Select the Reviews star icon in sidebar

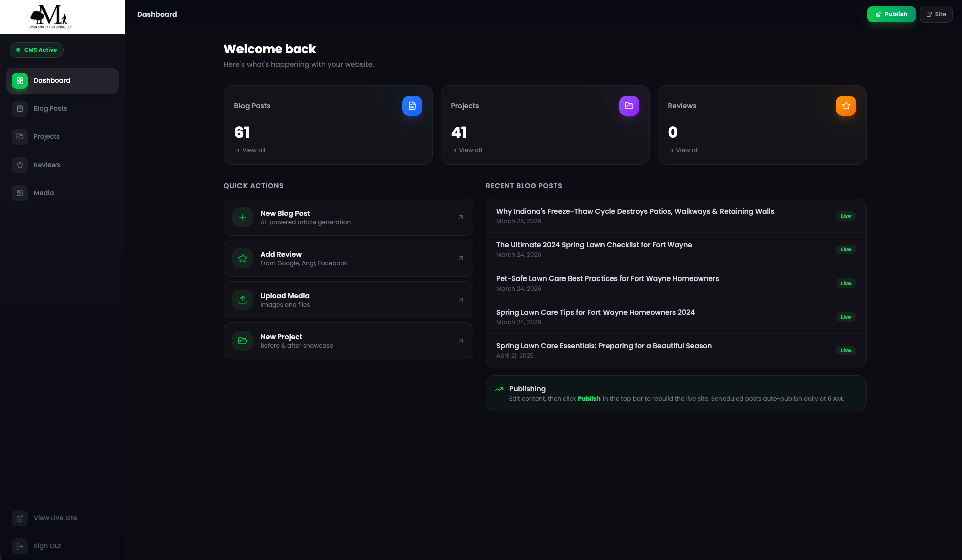[x=19, y=165]
